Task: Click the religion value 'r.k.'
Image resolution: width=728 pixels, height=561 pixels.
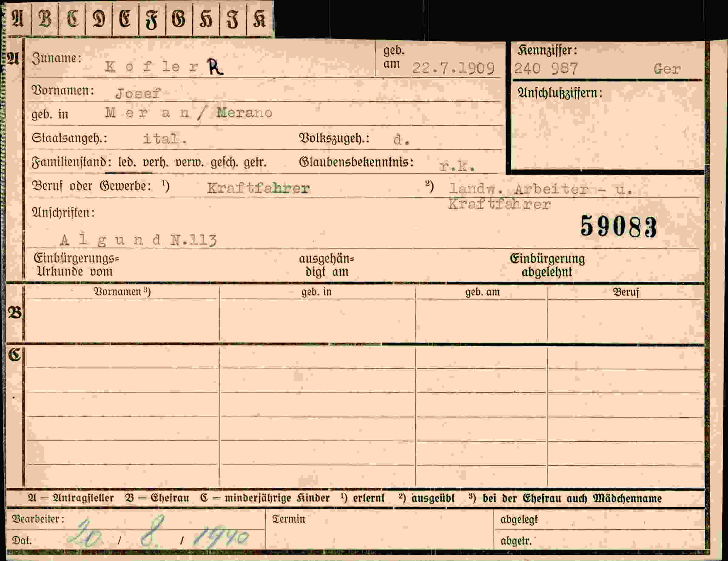Action: coord(457,166)
